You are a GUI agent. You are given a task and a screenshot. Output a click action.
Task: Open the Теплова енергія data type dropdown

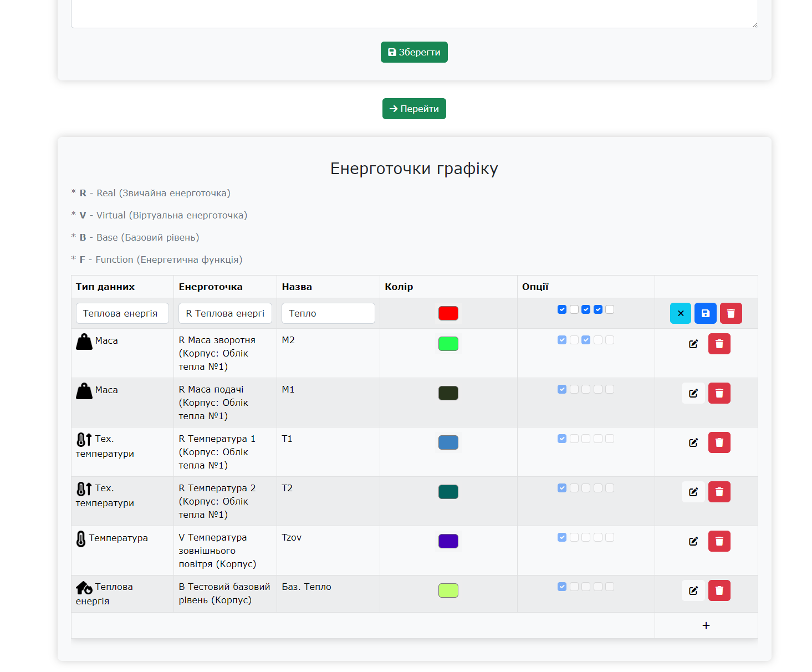click(x=122, y=313)
